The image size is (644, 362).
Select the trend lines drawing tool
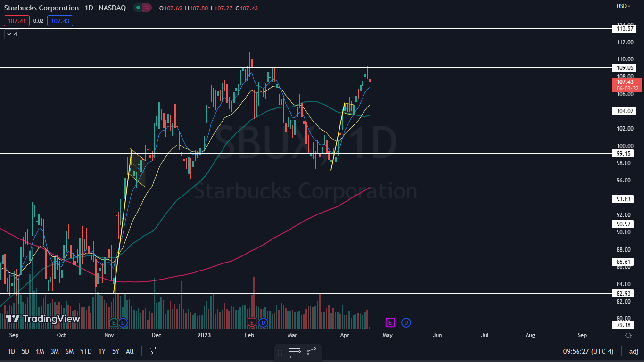[x=312, y=353]
